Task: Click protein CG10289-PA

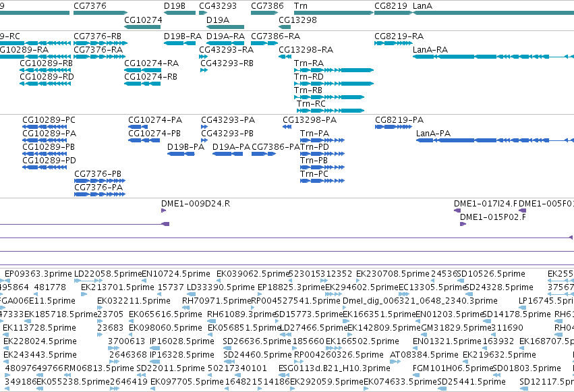Action: [49, 134]
